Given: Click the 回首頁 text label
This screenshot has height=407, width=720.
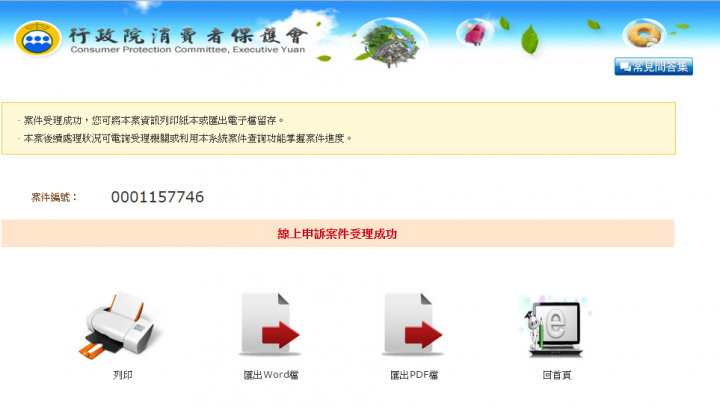Looking at the screenshot, I should click(557, 375).
